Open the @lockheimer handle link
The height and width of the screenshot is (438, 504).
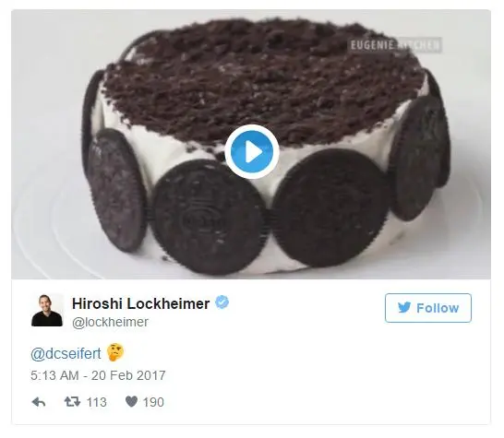pyautogui.click(x=110, y=322)
